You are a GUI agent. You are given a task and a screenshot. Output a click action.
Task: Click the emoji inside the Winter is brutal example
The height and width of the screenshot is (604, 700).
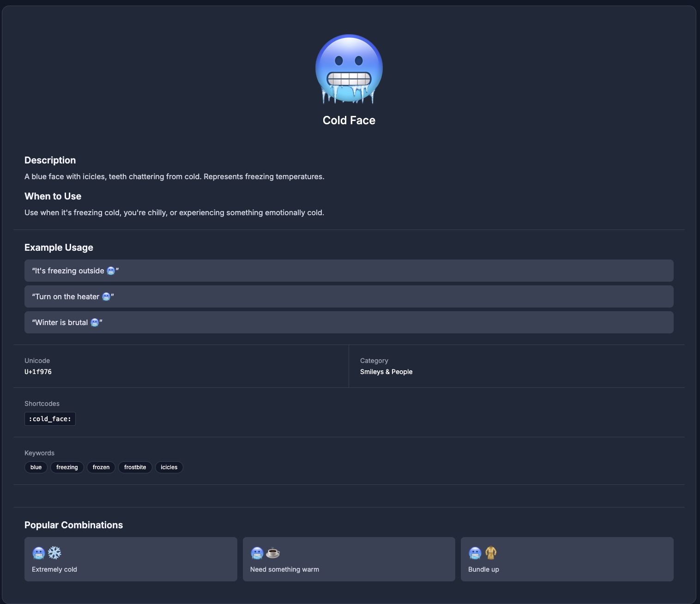[x=95, y=322]
